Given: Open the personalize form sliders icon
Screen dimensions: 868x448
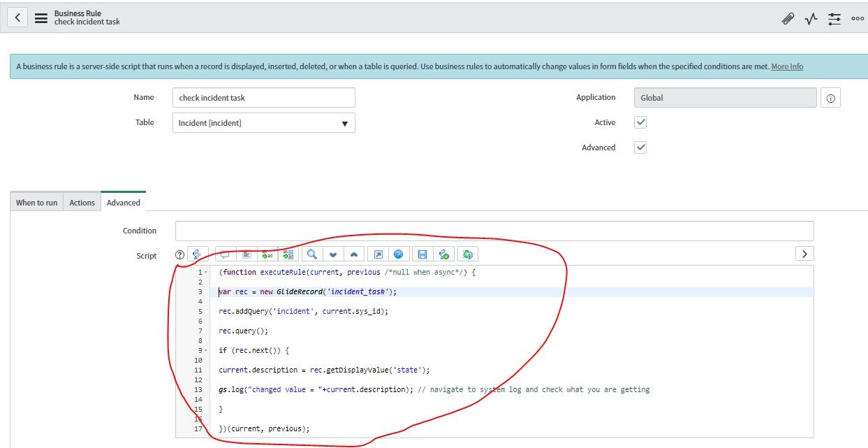Looking at the screenshot, I should (x=834, y=19).
